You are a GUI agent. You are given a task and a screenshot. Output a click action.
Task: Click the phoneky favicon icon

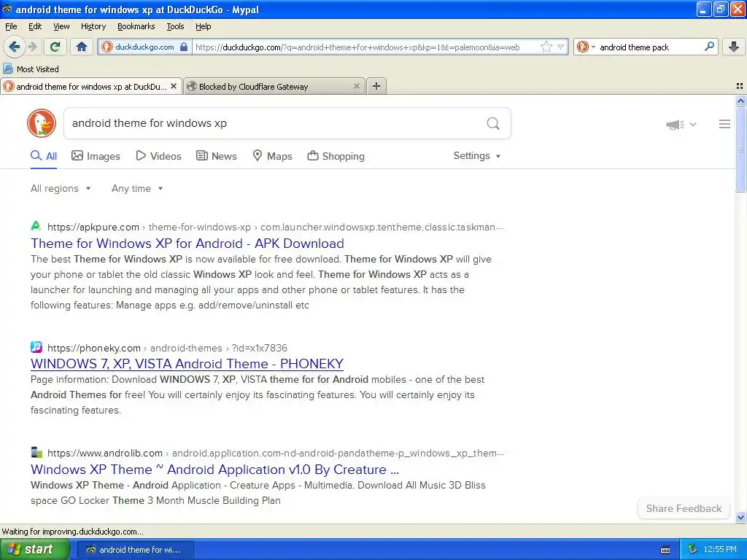tap(36, 346)
